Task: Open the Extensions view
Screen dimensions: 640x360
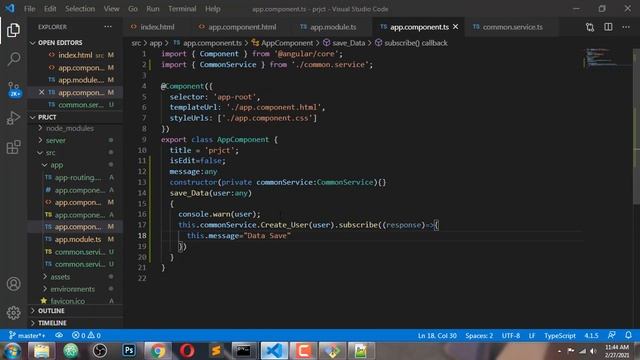Action: click(13, 147)
